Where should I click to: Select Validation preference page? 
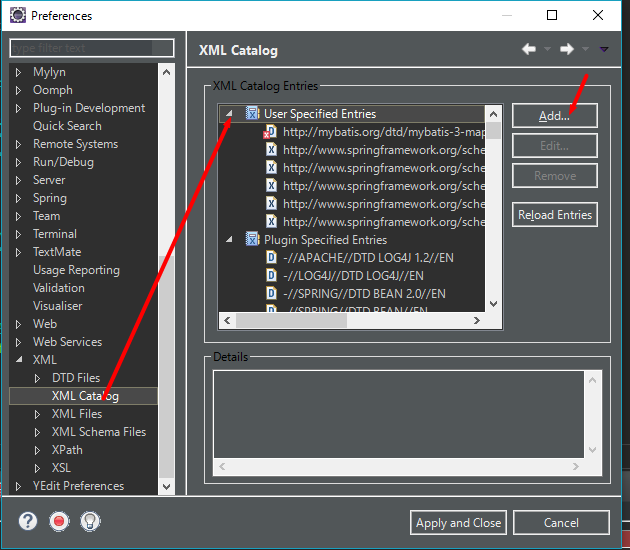(x=59, y=288)
